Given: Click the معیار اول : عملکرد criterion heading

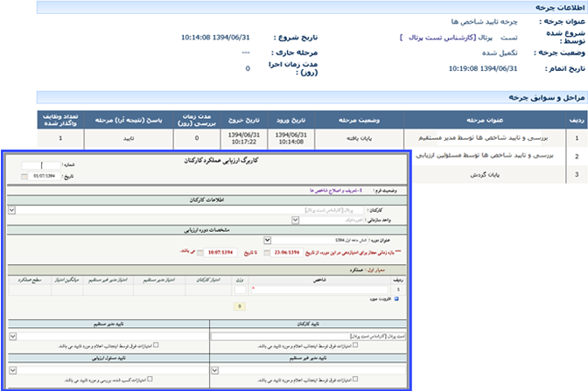Looking at the screenshot, I should coord(367,270).
